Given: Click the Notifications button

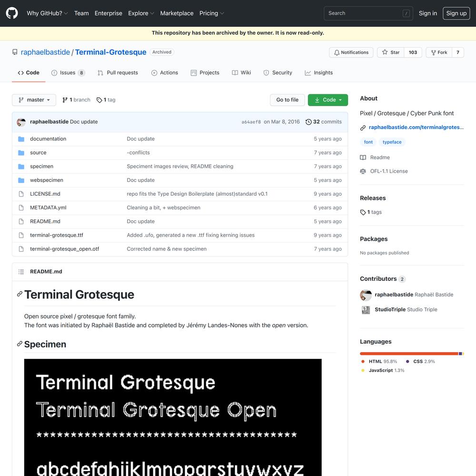Looking at the screenshot, I should pos(351,52).
